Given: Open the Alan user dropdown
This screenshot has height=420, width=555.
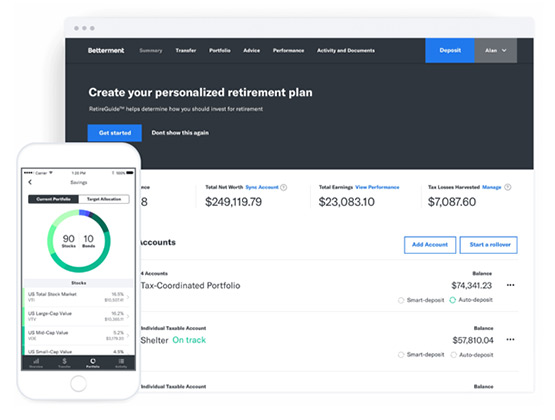Looking at the screenshot, I should point(496,51).
